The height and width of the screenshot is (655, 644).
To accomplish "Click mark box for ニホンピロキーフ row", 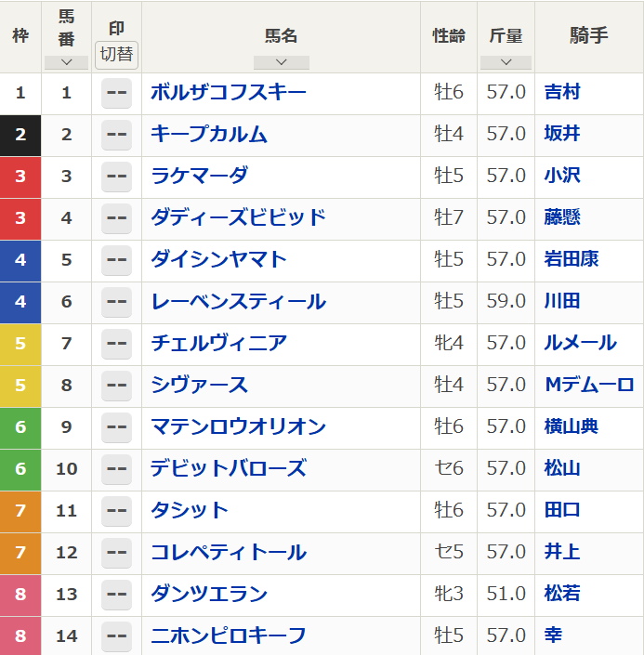I will [x=116, y=636].
